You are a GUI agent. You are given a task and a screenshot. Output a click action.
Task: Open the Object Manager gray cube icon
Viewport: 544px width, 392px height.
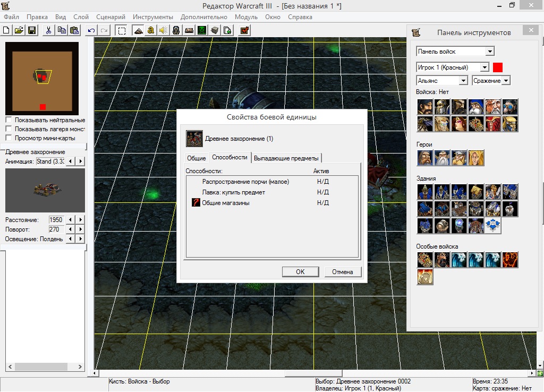[215, 30]
